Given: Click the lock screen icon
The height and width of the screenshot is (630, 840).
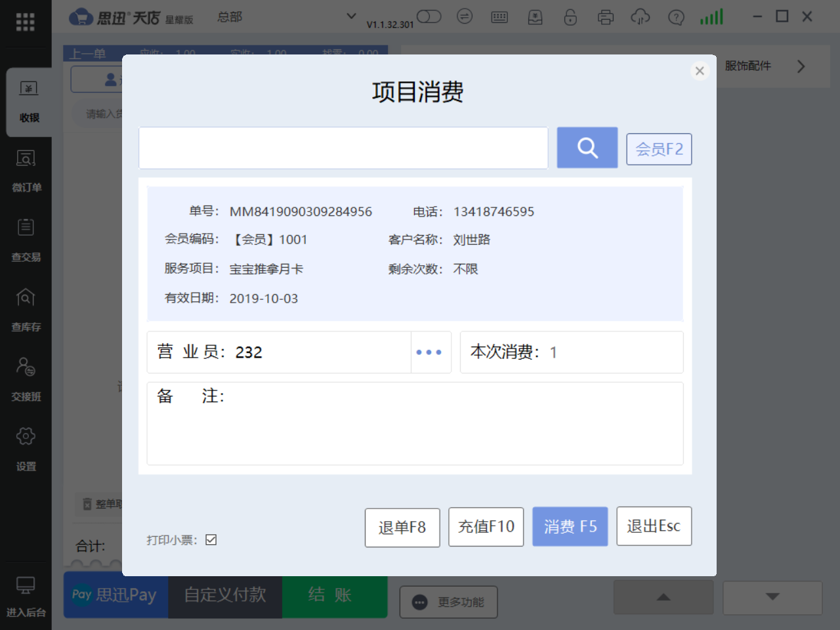Looking at the screenshot, I should 570,16.
